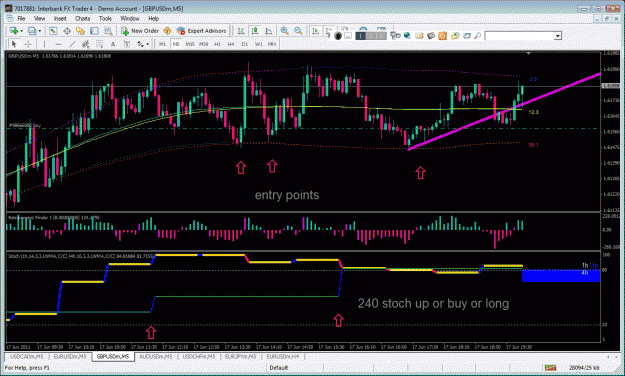Click the connection status bars indicator
The width and height of the screenshot is (625, 376).
(x=550, y=368)
